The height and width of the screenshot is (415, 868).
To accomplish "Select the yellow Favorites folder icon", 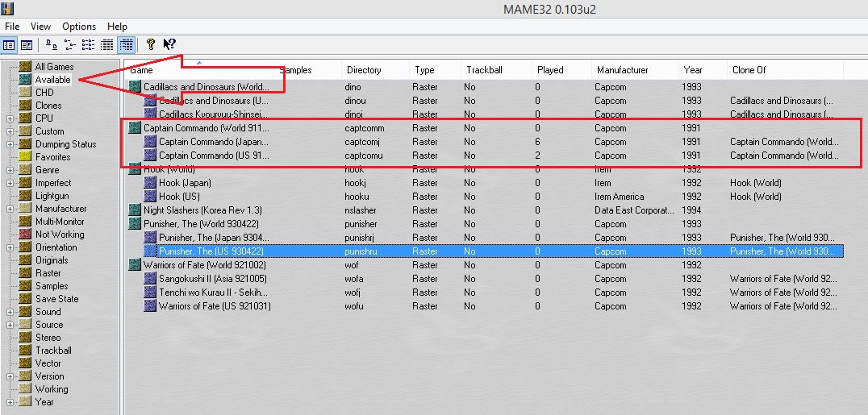I will 25,156.
